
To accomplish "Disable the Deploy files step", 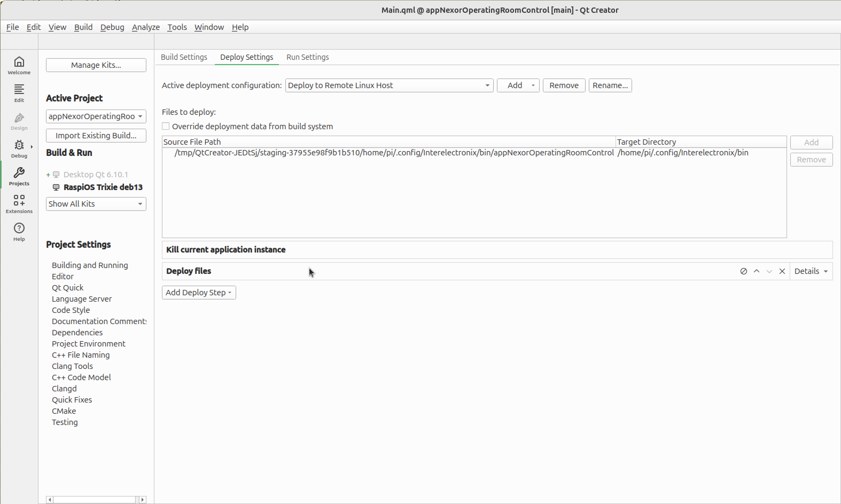I will coord(744,271).
